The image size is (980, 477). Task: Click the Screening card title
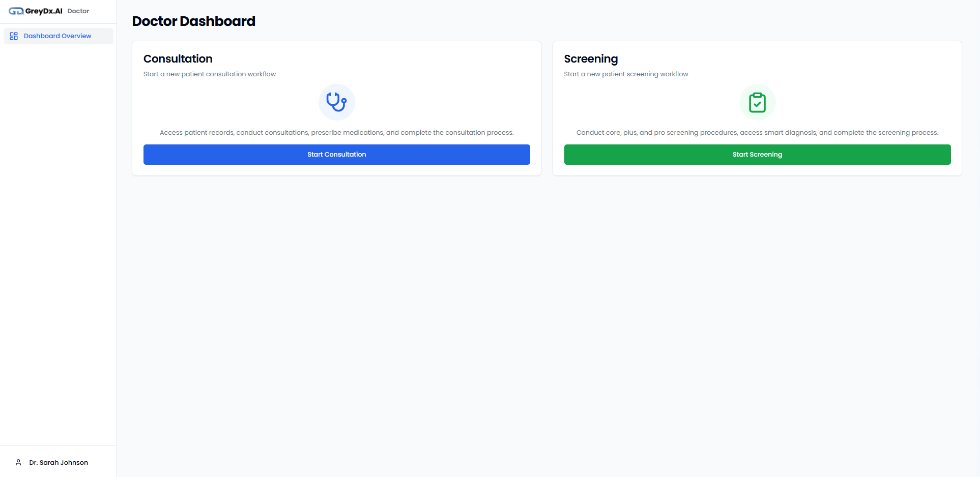point(591,58)
